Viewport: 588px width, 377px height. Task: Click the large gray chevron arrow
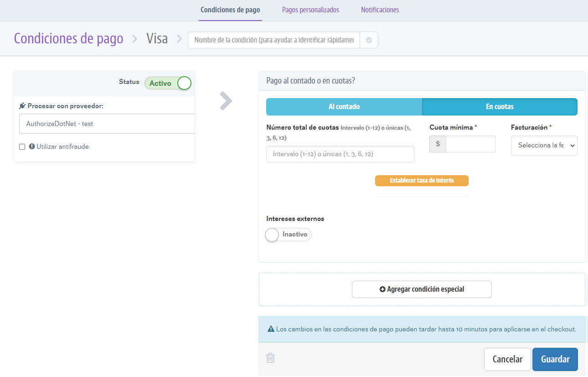(x=226, y=101)
